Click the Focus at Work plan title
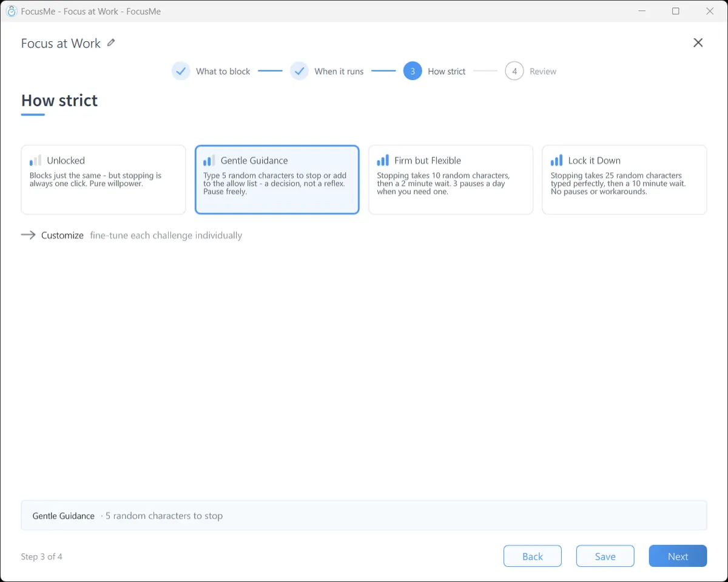The image size is (728, 582). click(x=61, y=43)
